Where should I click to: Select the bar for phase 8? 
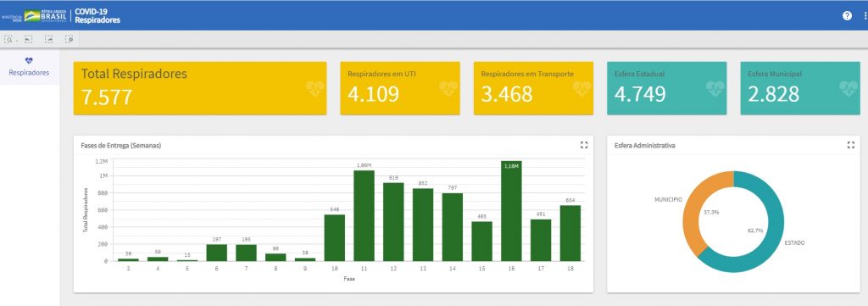pyautogui.click(x=275, y=258)
